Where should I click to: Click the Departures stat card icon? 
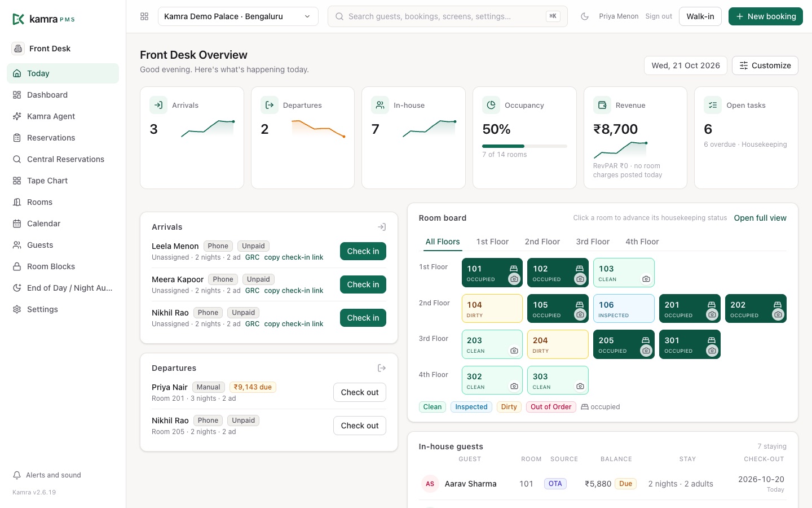point(270,105)
